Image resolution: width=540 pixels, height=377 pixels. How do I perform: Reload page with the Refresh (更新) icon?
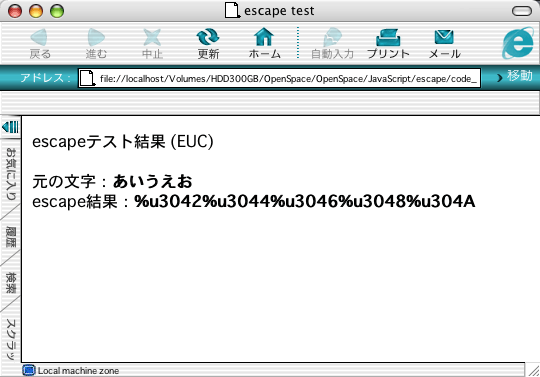tap(208, 37)
